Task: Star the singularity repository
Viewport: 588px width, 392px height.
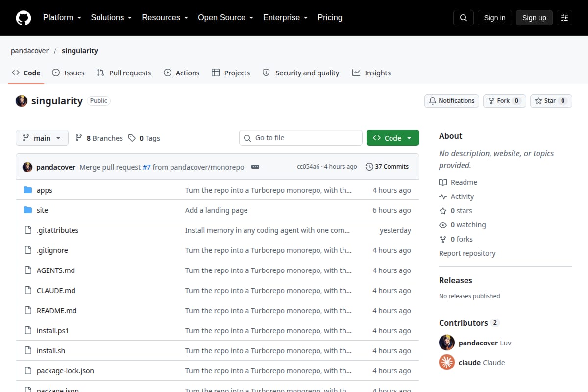Action: point(551,101)
